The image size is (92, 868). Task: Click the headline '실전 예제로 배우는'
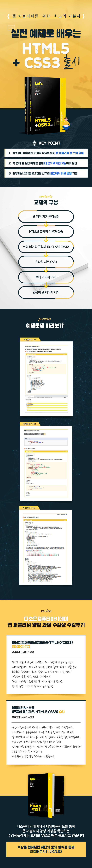[x=46, y=33]
